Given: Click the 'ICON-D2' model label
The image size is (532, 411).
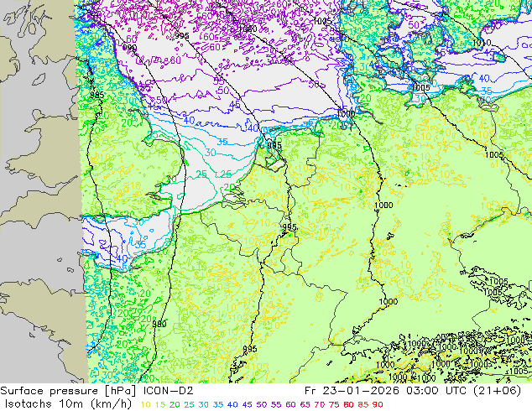Looking at the screenshot, I should coord(169,391).
